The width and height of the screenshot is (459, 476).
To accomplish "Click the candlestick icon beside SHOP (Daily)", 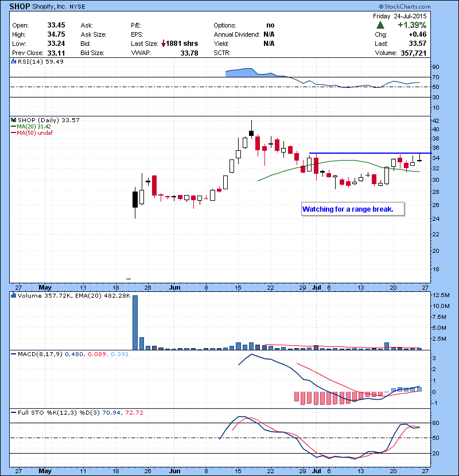I will coord(14,120).
